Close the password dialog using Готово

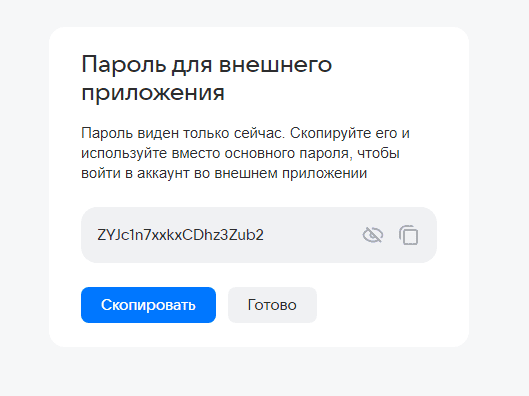click(272, 305)
